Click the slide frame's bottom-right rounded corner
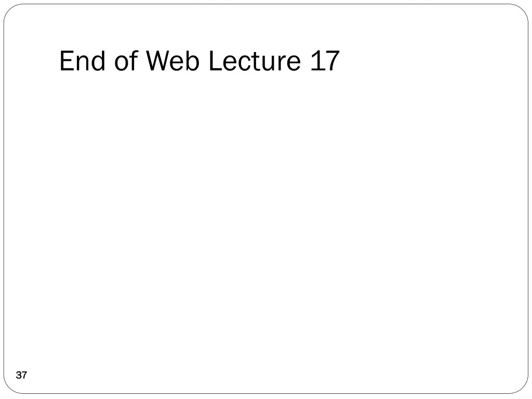532x399 pixels. click(x=523, y=388)
